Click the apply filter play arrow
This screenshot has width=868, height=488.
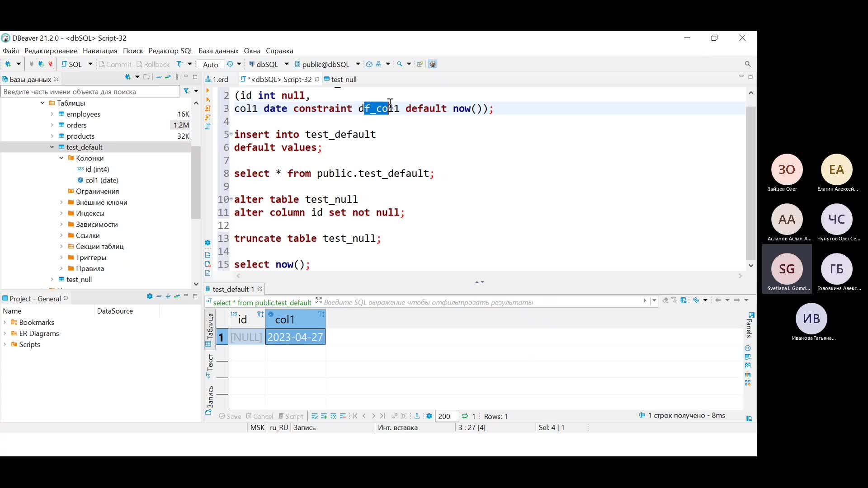tap(645, 300)
